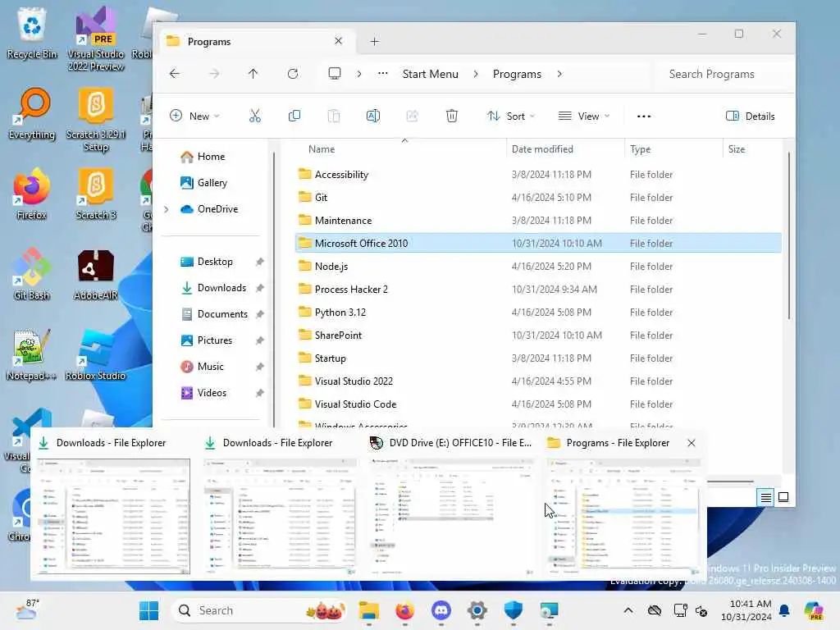Click the Delete trash icon in toolbar

click(452, 116)
